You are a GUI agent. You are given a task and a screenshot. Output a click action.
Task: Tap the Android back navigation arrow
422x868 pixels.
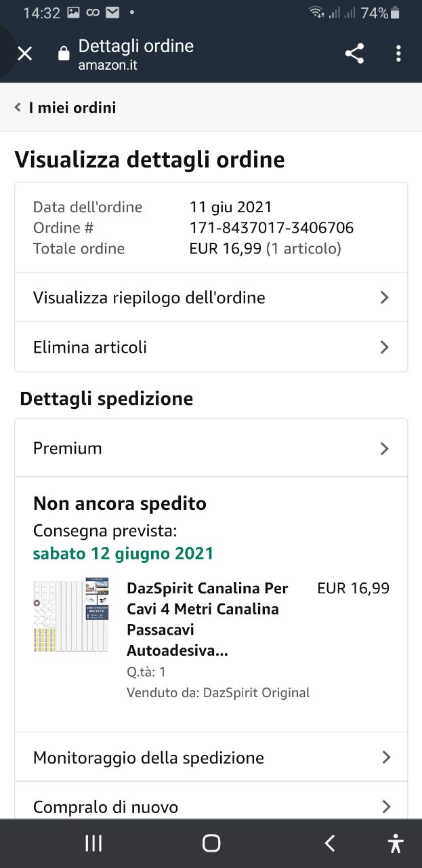330,843
